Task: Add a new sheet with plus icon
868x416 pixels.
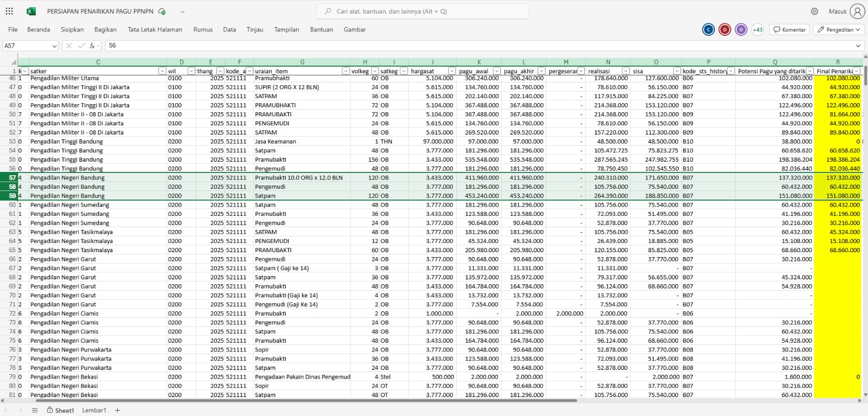Action: (117, 411)
